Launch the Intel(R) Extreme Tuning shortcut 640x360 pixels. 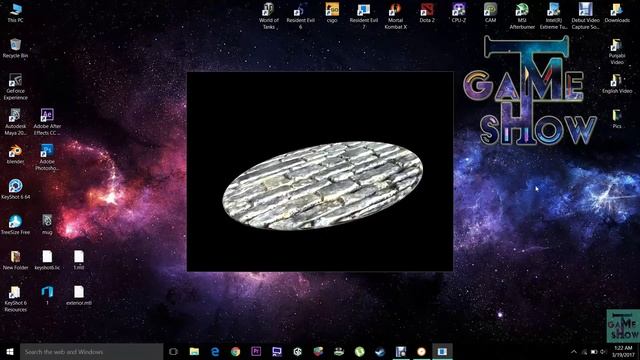click(553, 16)
